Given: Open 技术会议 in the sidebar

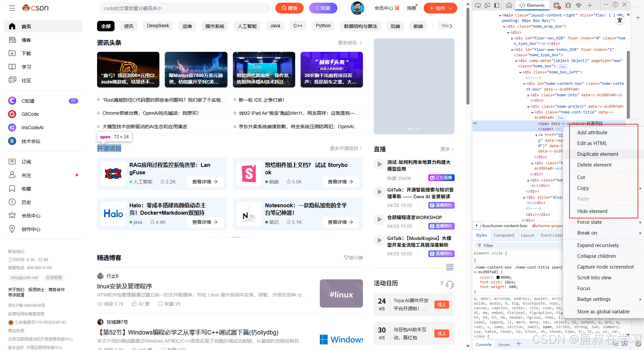Looking at the screenshot, I should [43, 141].
